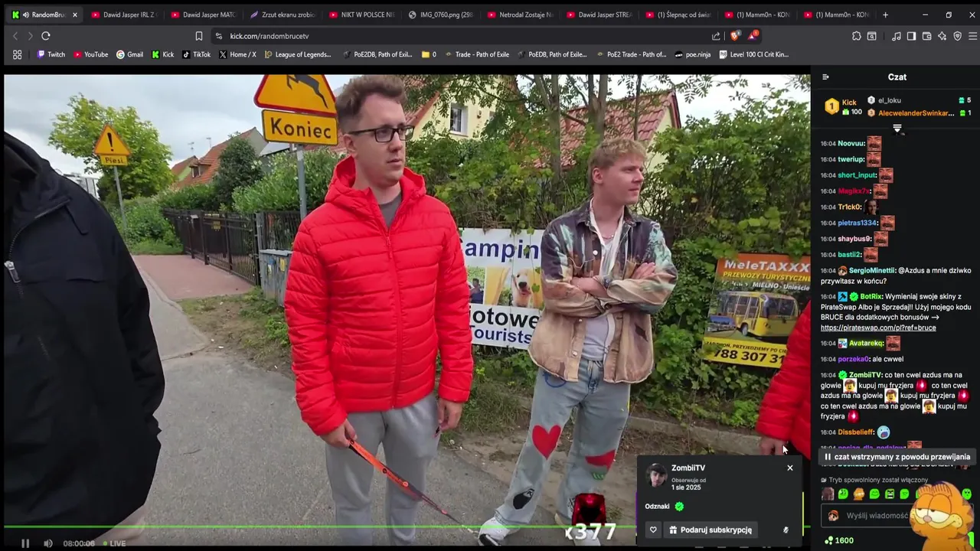Mute the RandomBruce tab audio icon
This screenshot has height=551, width=980.
26,15
